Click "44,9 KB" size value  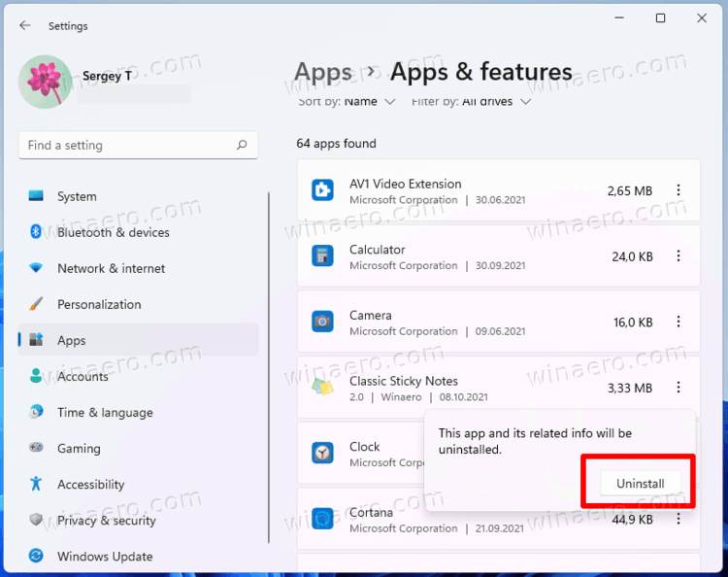pos(632,520)
